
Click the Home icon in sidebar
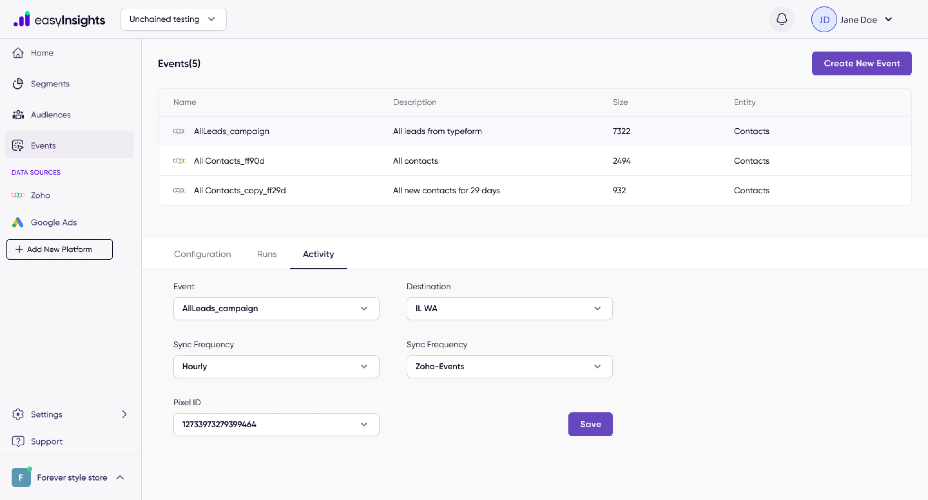tap(18, 53)
